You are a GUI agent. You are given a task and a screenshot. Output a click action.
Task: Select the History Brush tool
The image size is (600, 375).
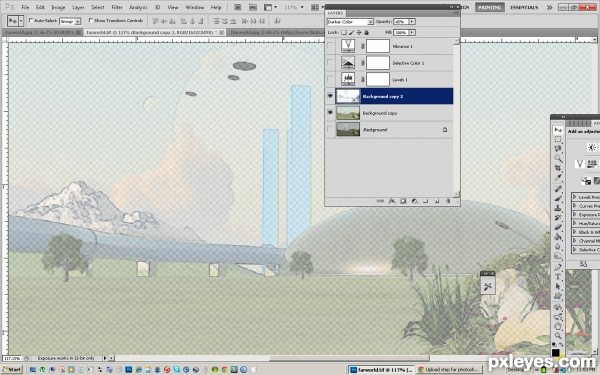click(x=558, y=217)
